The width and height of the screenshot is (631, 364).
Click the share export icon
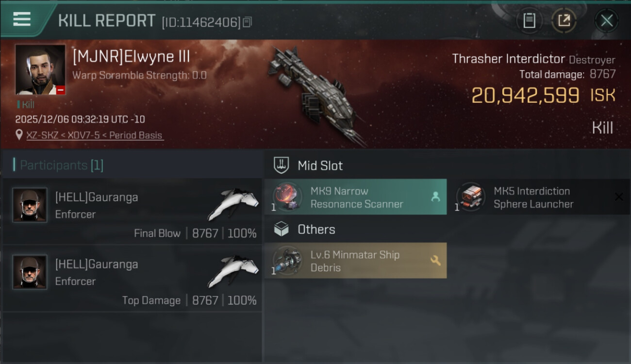tap(564, 20)
